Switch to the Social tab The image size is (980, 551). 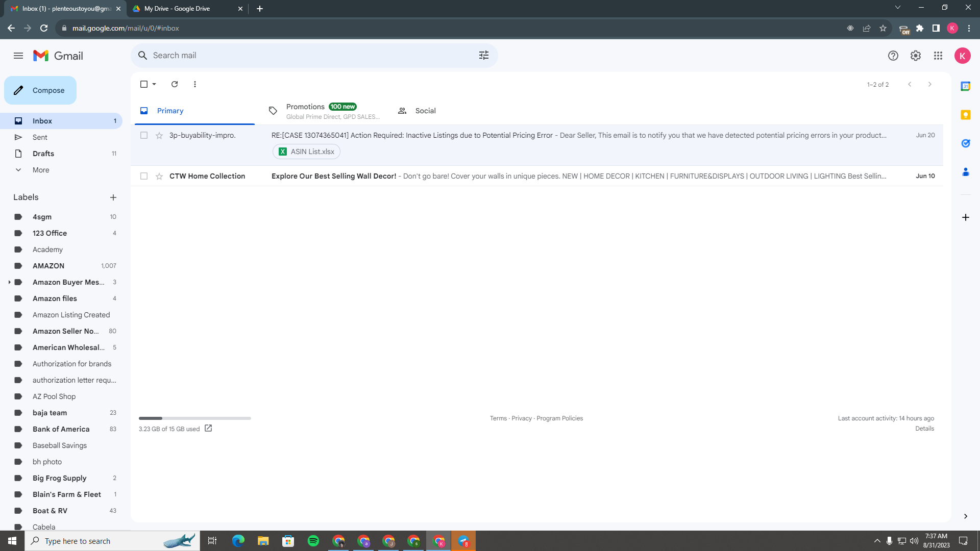[x=453, y=111]
